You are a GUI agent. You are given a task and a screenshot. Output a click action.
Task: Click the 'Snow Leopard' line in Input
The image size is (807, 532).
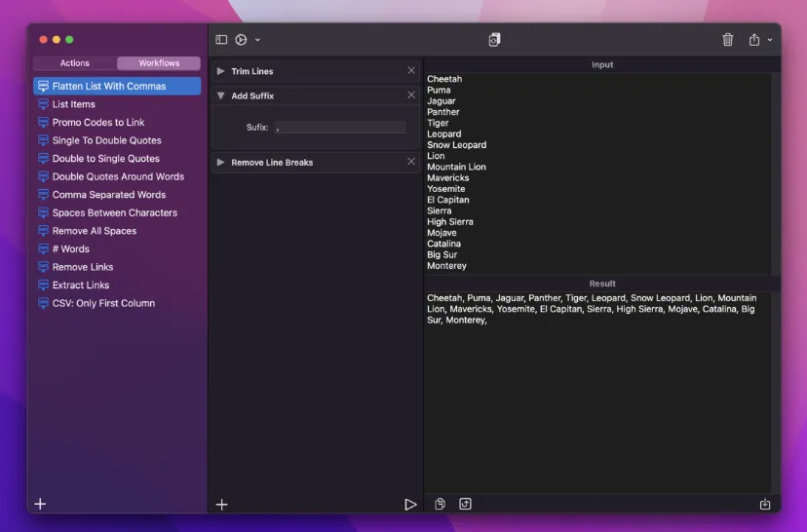pos(456,145)
